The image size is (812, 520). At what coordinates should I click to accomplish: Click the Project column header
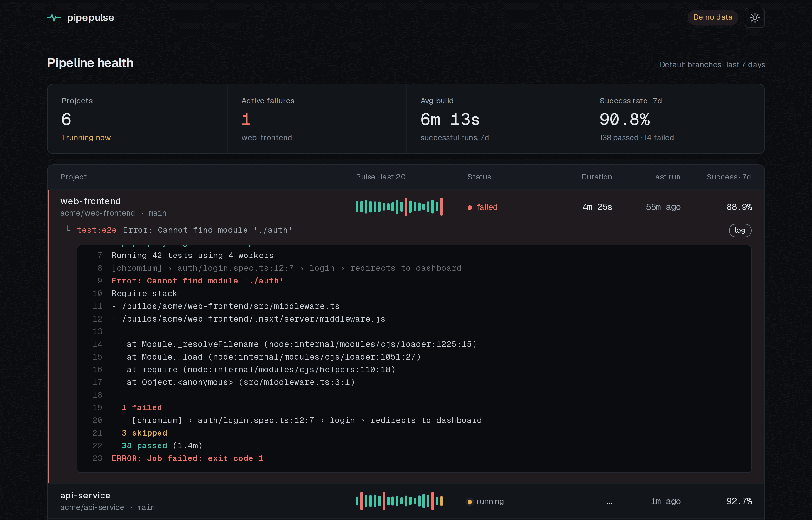tap(73, 177)
